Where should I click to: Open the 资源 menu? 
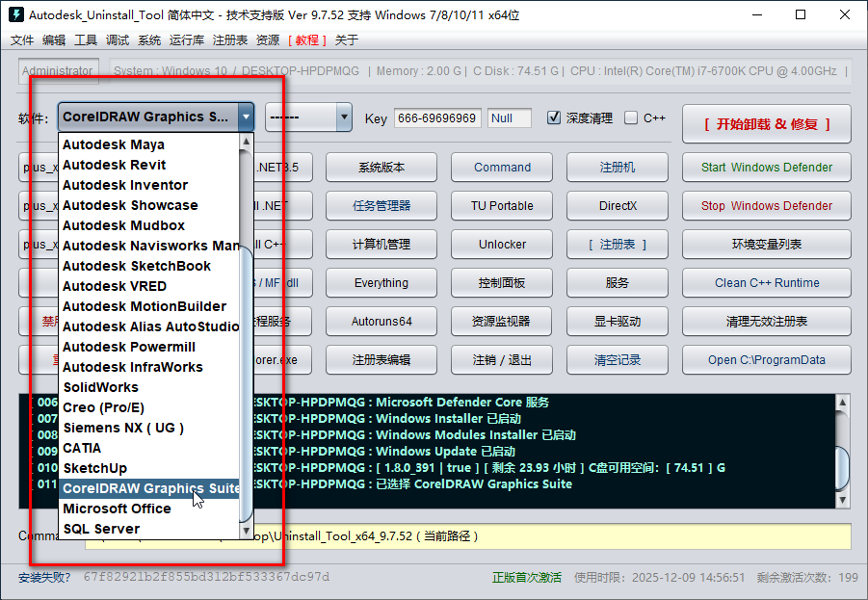click(x=268, y=40)
